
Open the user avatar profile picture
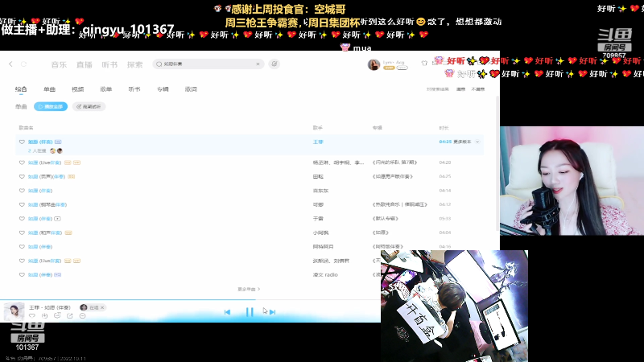coord(374,64)
